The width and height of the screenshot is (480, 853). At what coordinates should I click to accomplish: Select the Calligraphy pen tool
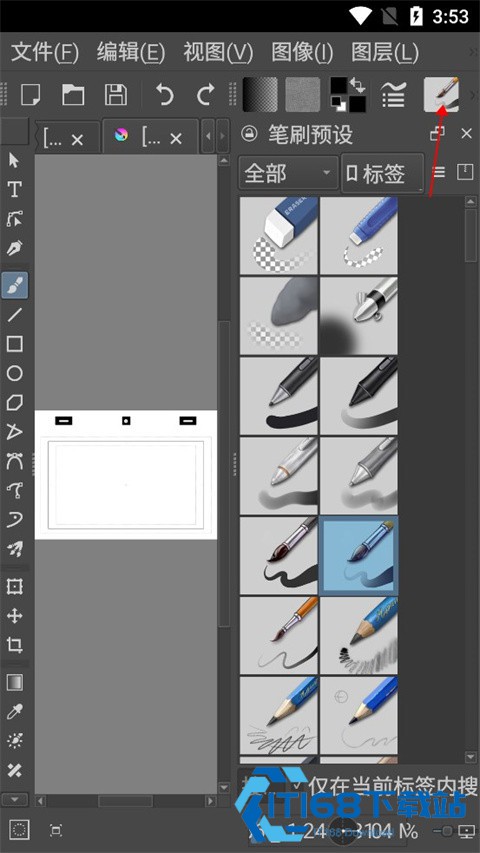[14, 248]
